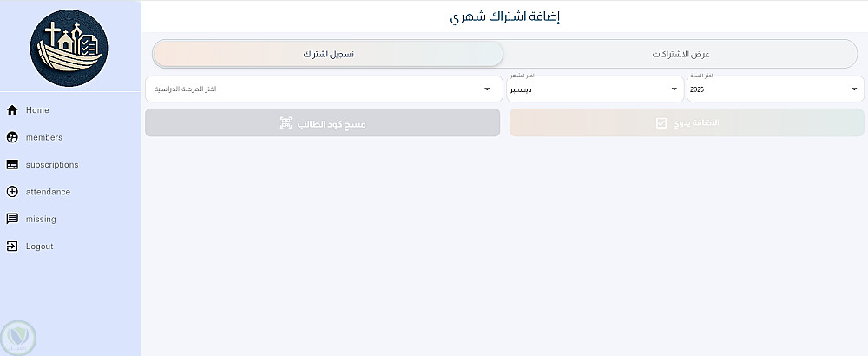Image resolution: width=868 pixels, height=356 pixels.
Task: Select the تسجيل اشتراك tab
Action: point(328,54)
